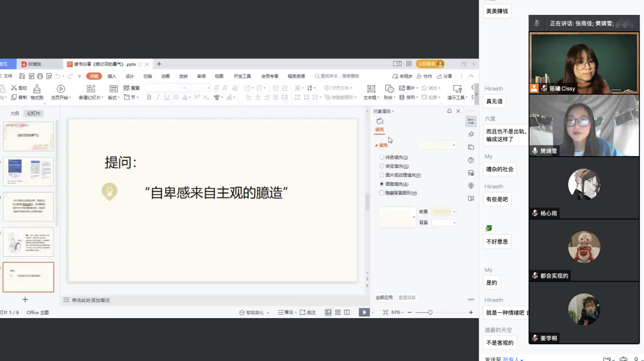
Task: Click the Format Painter (格式刷) brush
Action: 37,89
